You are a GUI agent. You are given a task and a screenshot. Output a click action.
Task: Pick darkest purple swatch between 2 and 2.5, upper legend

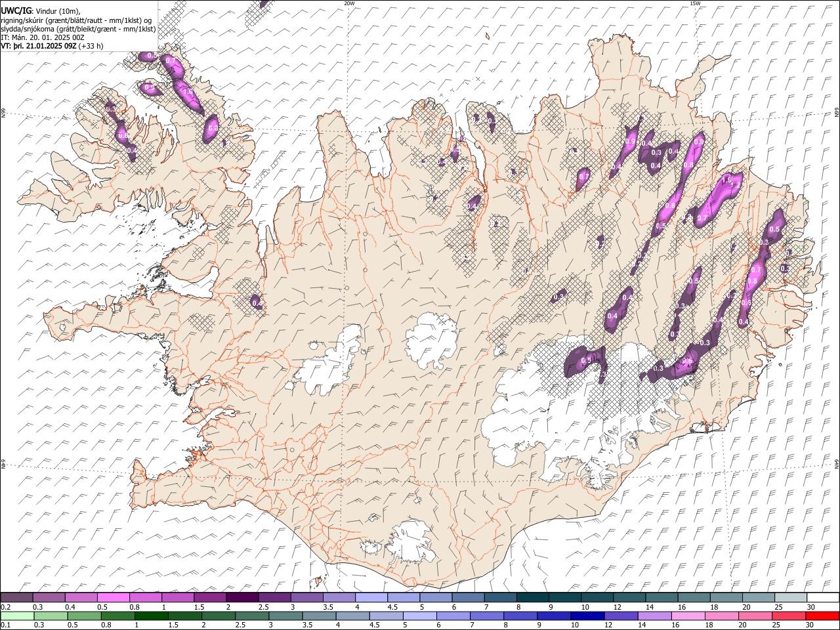[242, 598]
